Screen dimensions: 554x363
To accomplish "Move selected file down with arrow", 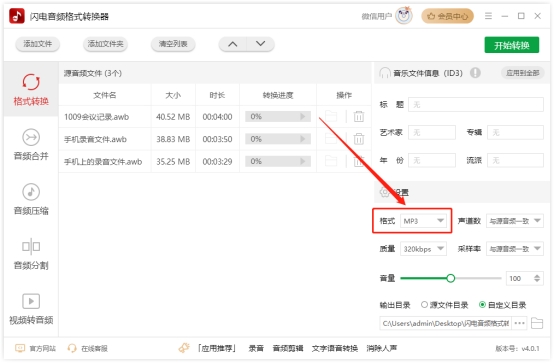I will pos(260,44).
